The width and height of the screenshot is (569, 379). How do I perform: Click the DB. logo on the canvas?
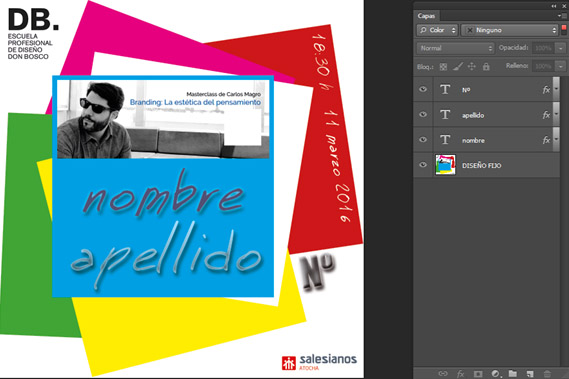[33, 20]
